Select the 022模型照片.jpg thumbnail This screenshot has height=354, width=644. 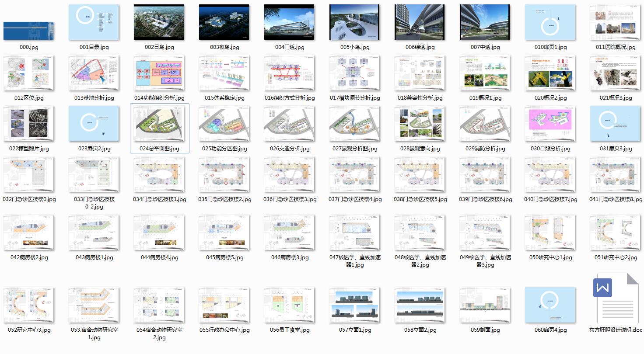click(x=28, y=124)
